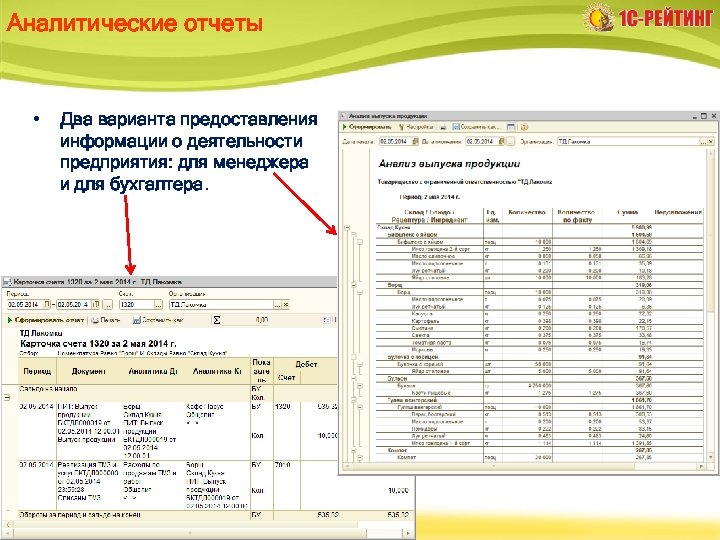Open account selection next to the 1320 field

[158, 304]
